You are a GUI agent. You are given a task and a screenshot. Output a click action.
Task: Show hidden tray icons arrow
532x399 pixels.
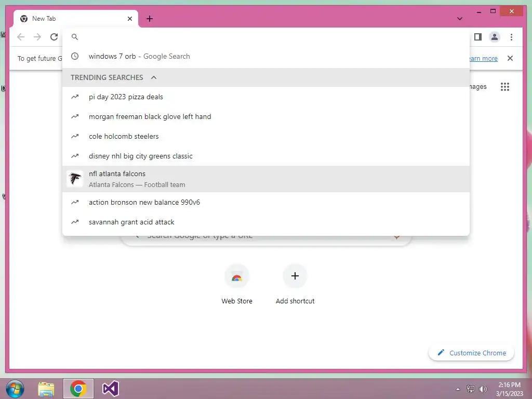point(458,389)
